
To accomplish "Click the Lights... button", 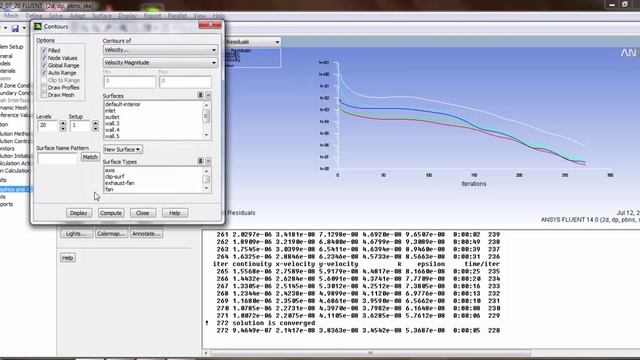I will (x=76, y=234).
